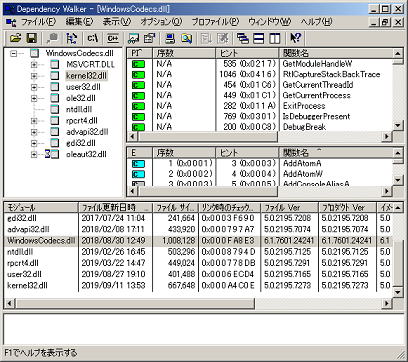Expand the user32.dll tree node

click(x=34, y=87)
